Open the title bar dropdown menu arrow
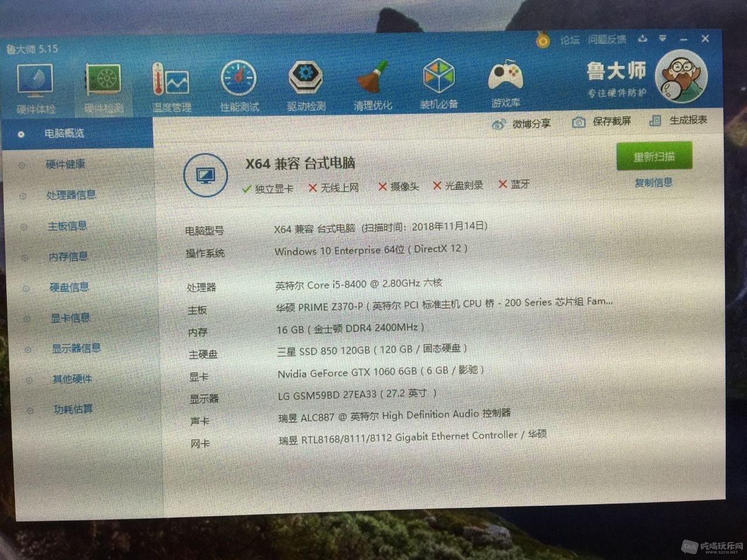 (662, 38)
